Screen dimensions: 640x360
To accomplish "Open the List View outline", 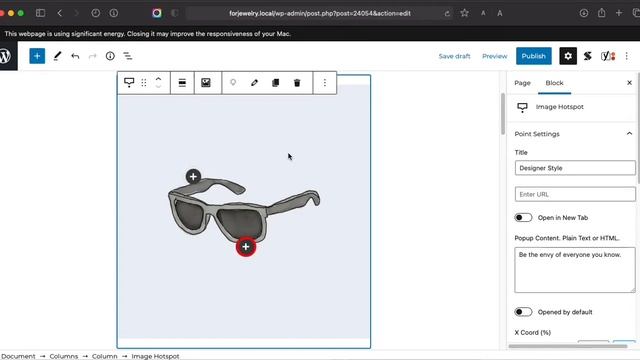I will (128, 56).
